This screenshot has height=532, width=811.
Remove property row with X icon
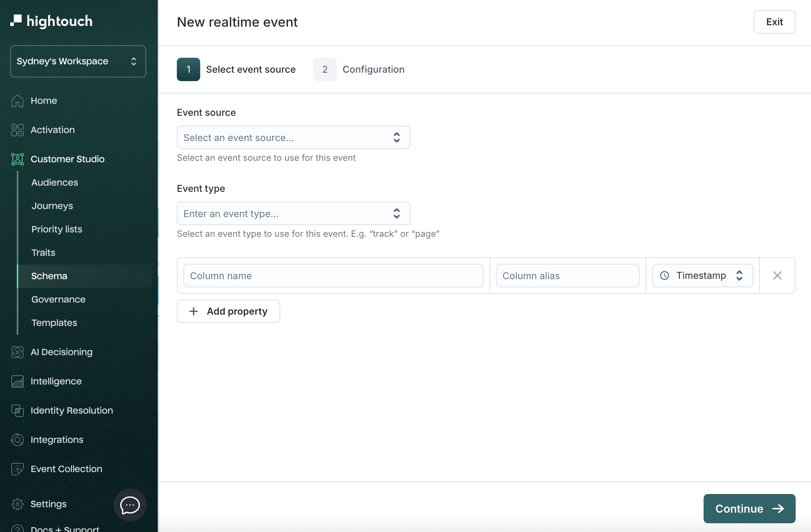[777, 275]
